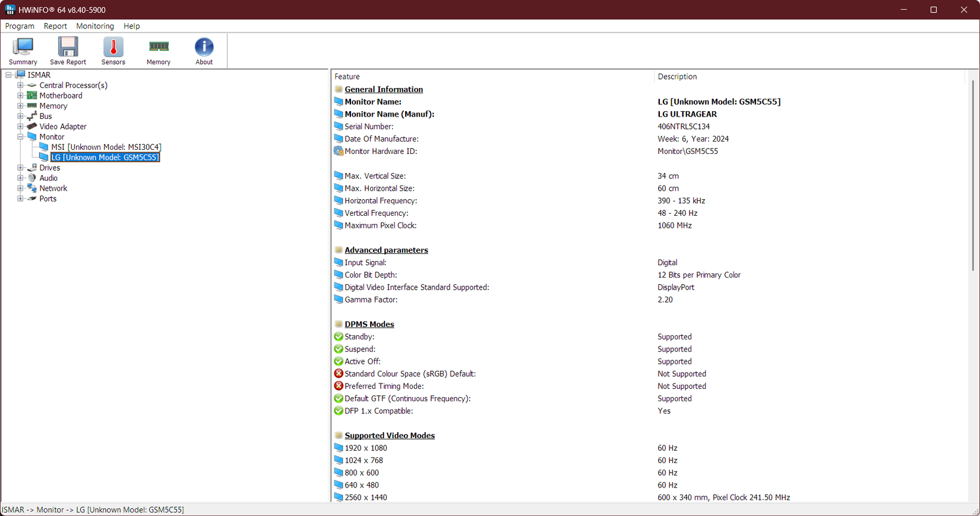Expand the Bus tree node

click(20, 116)
